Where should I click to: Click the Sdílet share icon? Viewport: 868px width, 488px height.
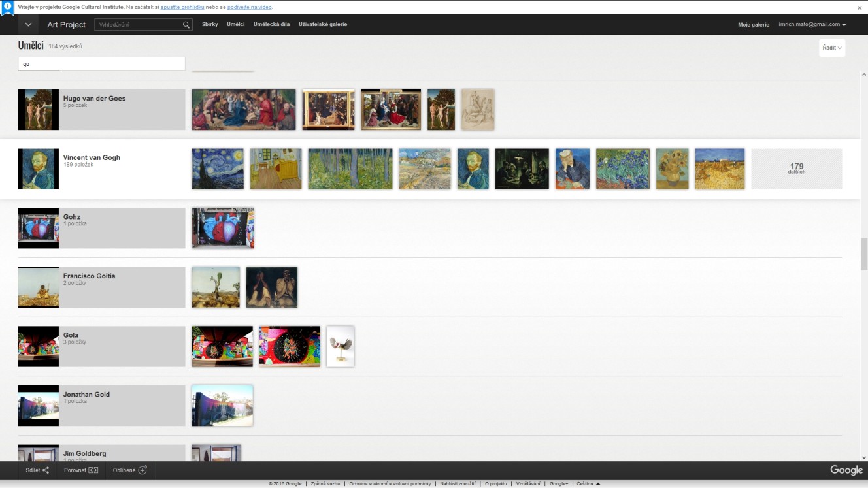coord(46,470)
